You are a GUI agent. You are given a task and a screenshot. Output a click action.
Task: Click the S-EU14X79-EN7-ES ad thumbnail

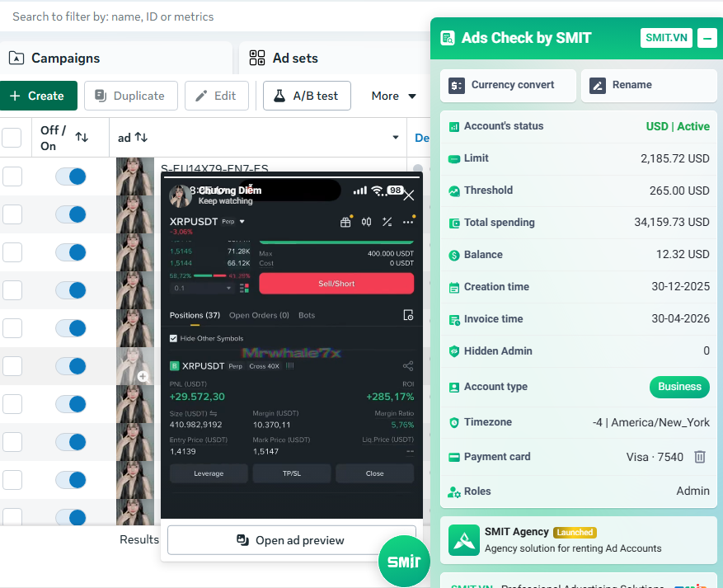[x=135, y=176]
